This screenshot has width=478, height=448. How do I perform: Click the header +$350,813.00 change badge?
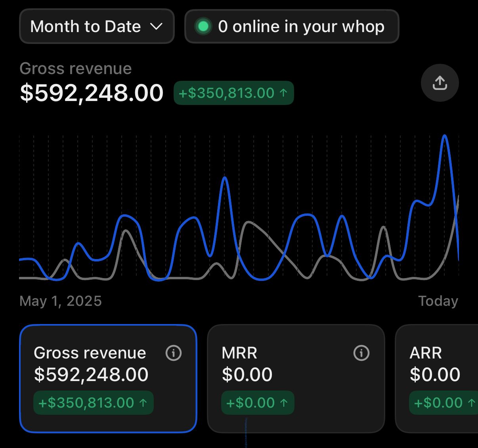pyautogui.click(x=234, y=93)
